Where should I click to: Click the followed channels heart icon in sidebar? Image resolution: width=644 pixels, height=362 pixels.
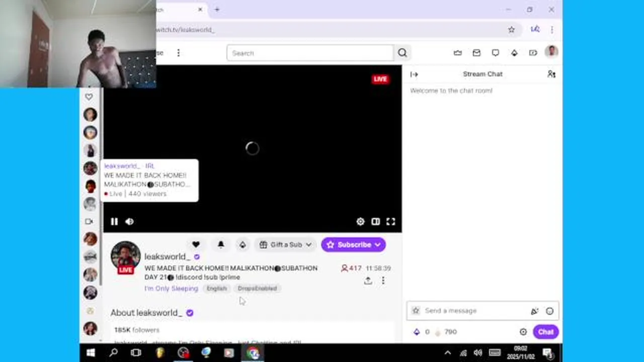[x=89, y=97]
